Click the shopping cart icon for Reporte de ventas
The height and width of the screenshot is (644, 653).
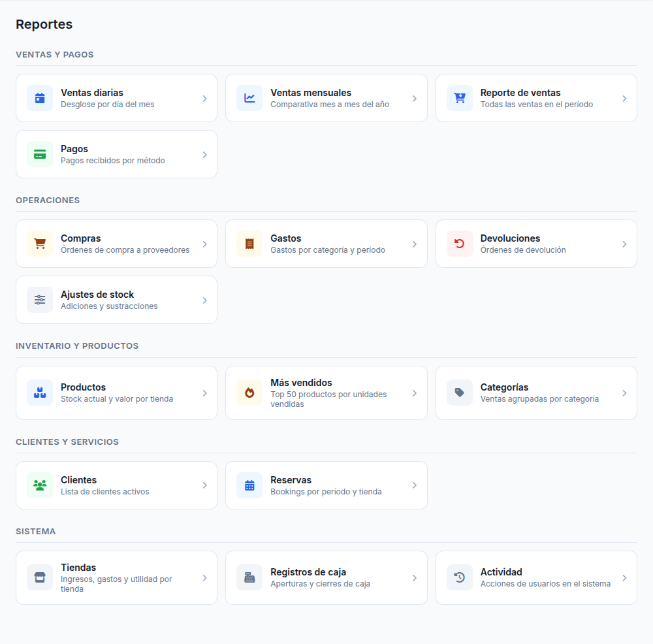459,99
